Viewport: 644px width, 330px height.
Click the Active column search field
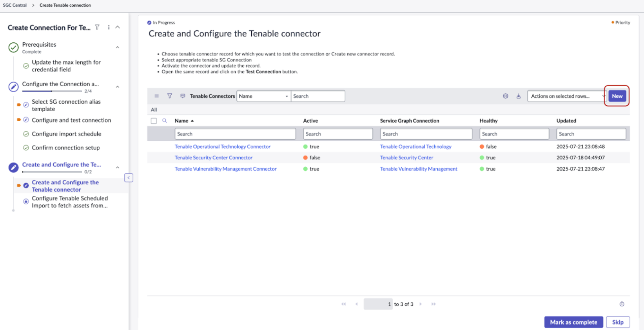pos(338,134)
